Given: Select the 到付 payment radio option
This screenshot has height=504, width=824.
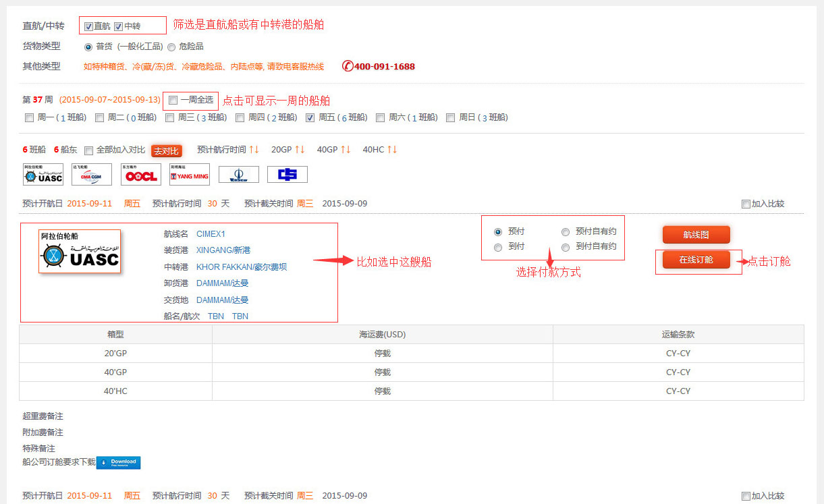Looking at the screenshot, I should pos(498,247).
